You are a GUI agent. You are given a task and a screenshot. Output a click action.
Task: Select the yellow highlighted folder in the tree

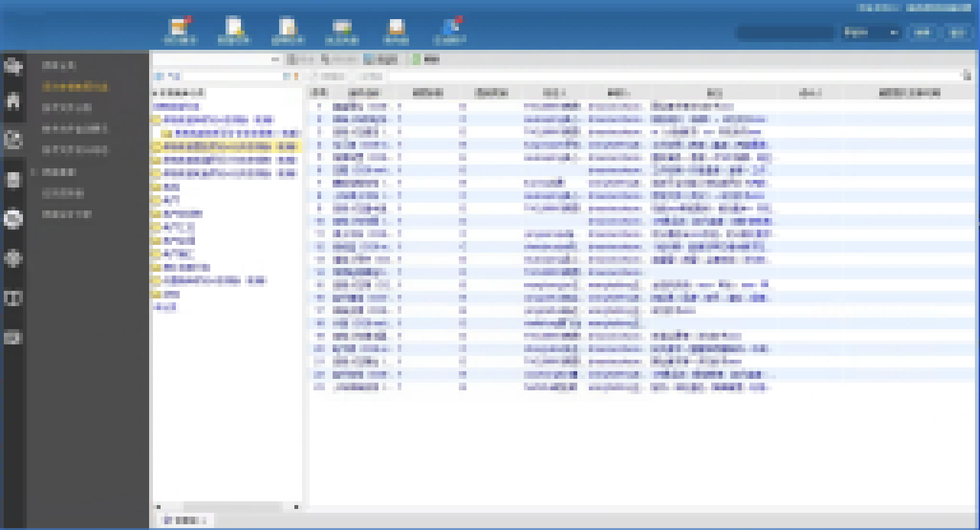(x=226, y=146)
